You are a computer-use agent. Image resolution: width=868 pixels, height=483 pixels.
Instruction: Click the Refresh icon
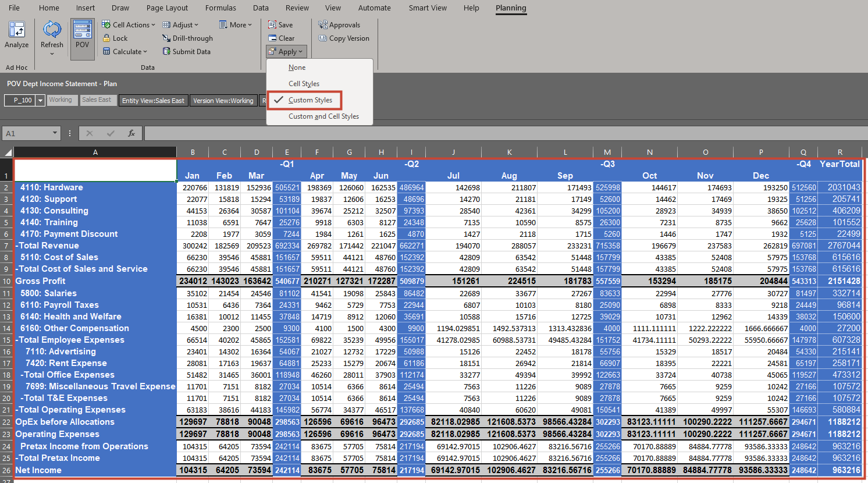(52, 29)
